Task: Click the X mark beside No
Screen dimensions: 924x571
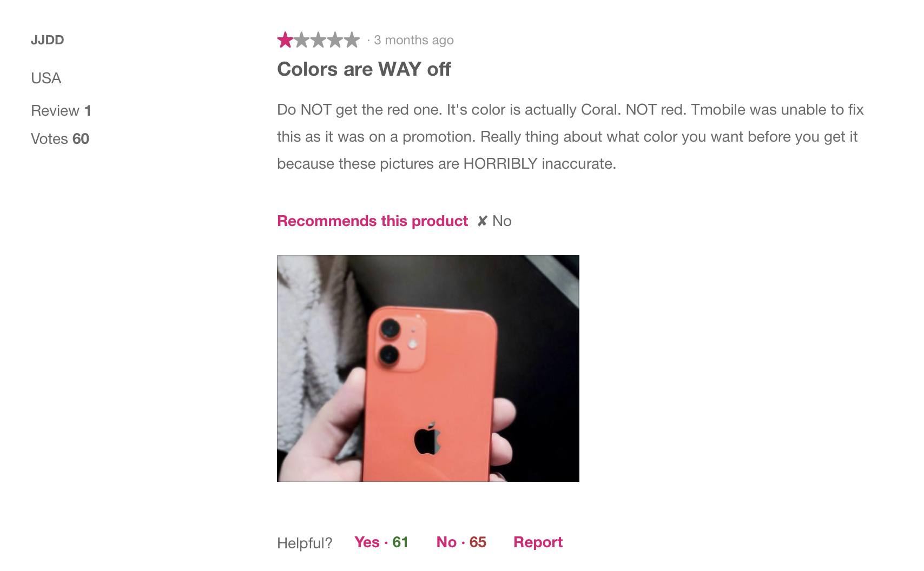Action: coord(483,221)
